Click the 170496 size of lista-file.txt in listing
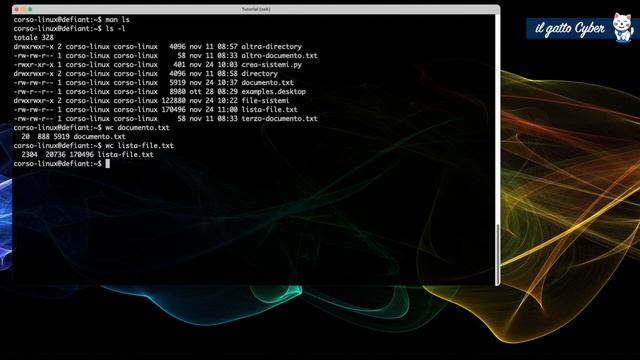640x360 pixels. click(173, 109)
